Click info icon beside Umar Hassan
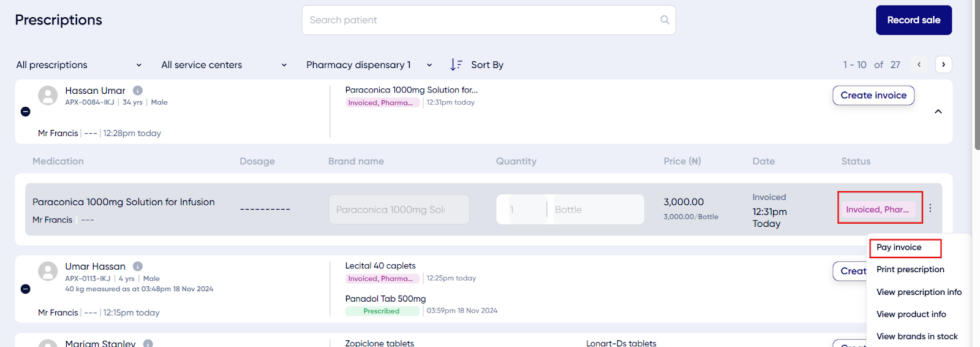The width and height of the screenshot is (980, 347). [x=138, y=266]
